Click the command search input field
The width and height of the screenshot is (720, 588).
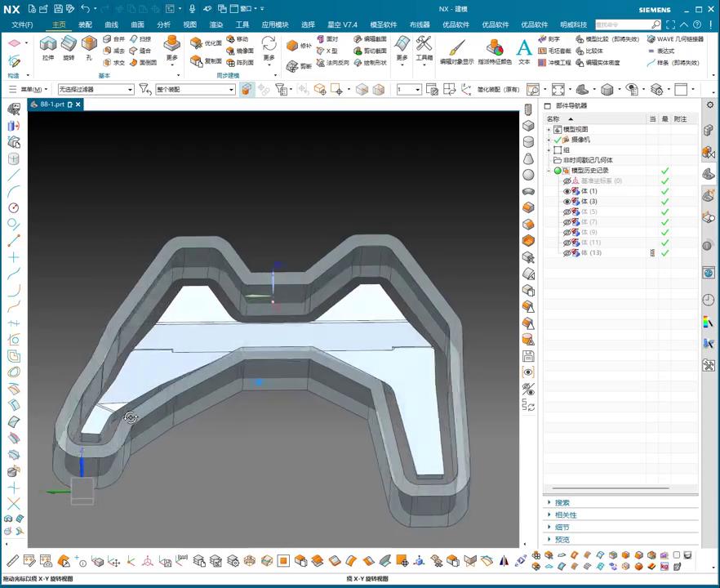pyautogui.click(x=622, y=24)
